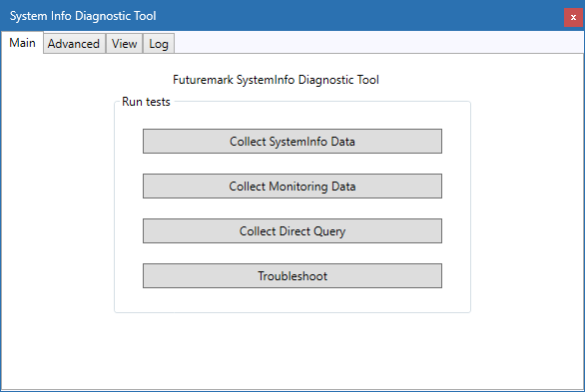The image size is (585, 392).
Task: Start Collect Direct Query
Action: (292, 231)
